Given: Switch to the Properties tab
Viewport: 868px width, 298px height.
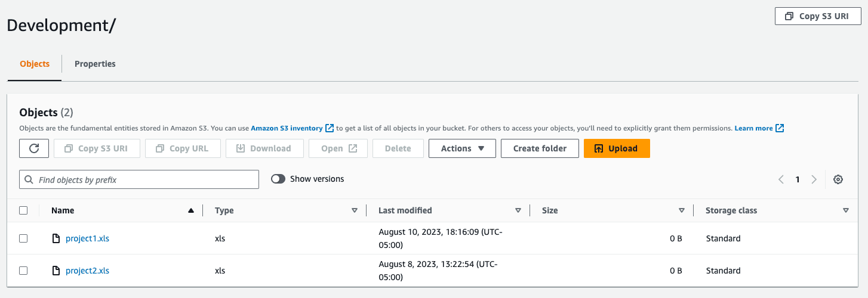Looking at the screenshot, I should tap(95, 64).
